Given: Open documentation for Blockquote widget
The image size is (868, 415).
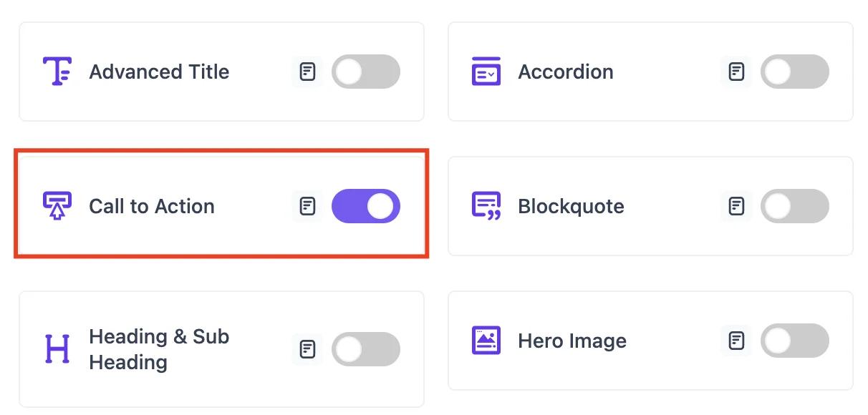Looking at the screenshot, I should click(736, 205).
